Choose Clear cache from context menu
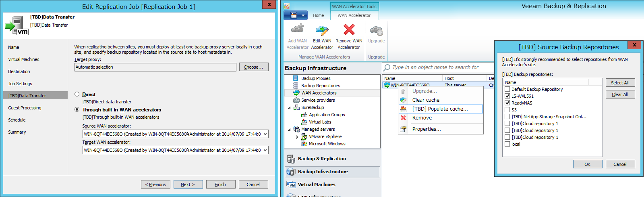The height and width of the screenshot is (197, 644). pos(441,100)
